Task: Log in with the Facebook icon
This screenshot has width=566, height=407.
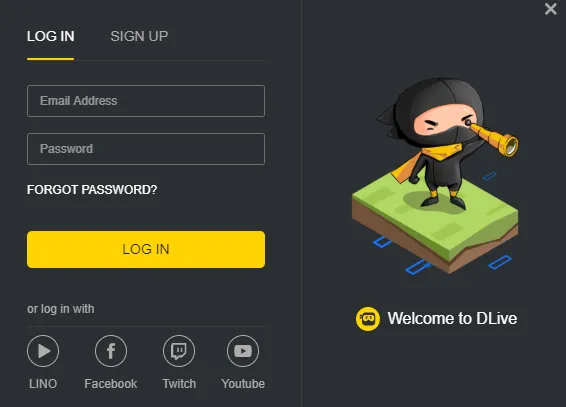Action: [x=111, y=351]
